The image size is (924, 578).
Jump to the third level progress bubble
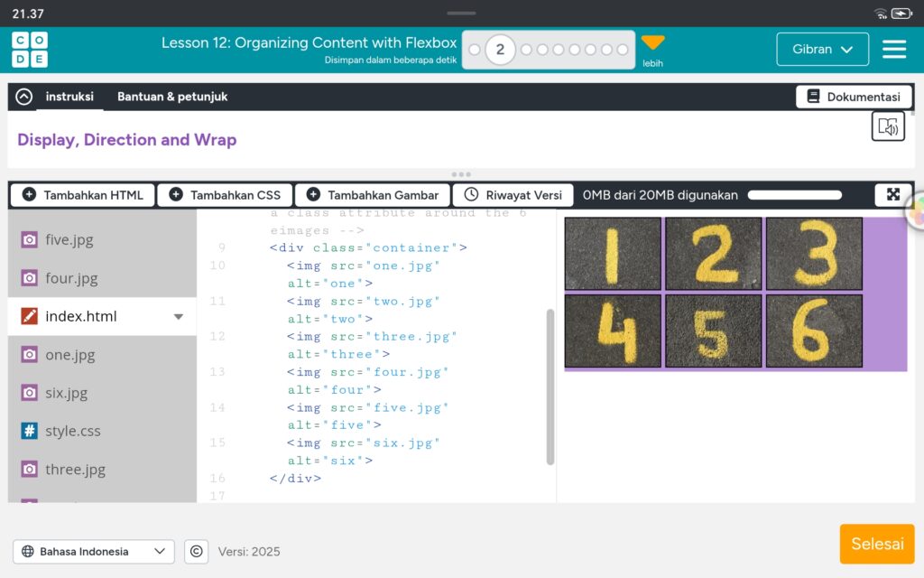(x=526, y=50)
